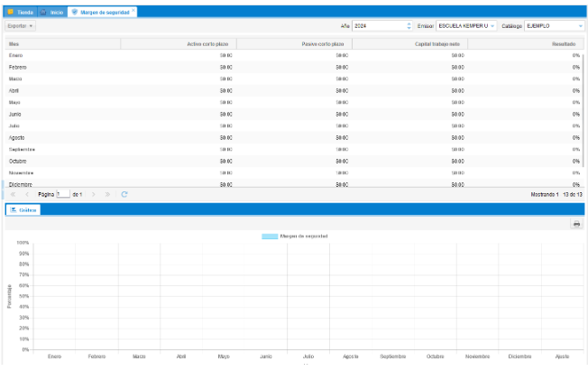Viewport: 588px width, 371px height.
Task: Select the Gráfica tab
Action: coord(24,209)
